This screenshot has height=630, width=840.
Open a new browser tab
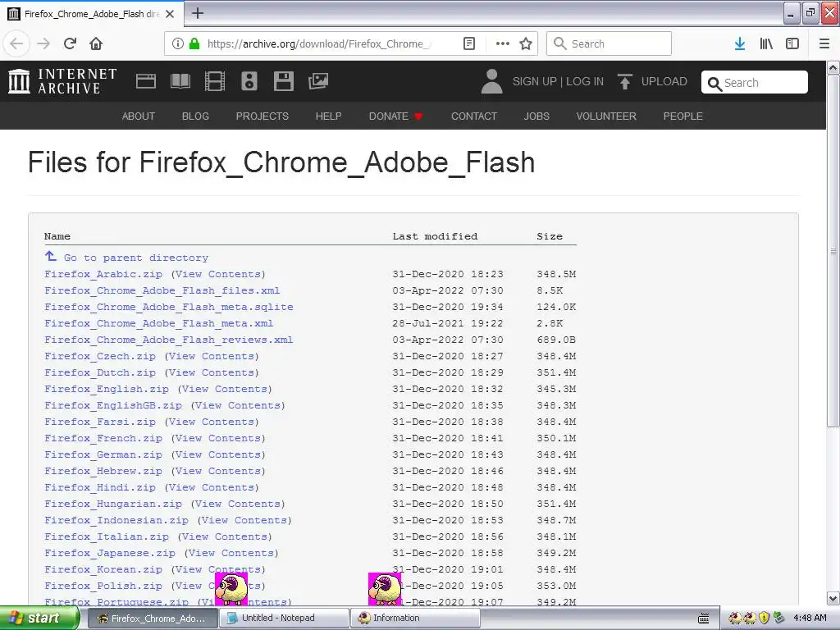[198, 13]
